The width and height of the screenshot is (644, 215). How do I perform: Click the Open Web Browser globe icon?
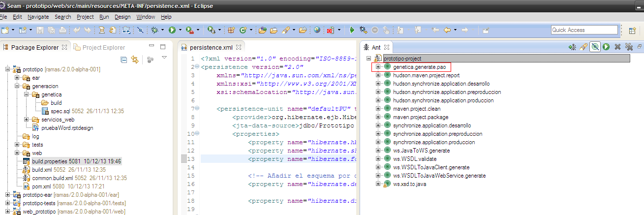tap(317, 30)
